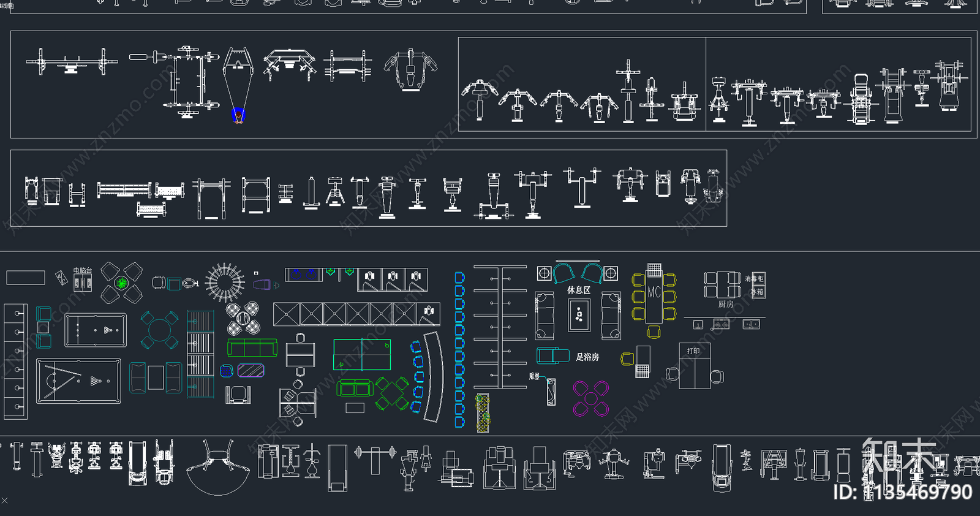
Task: Select the green potted plant between four armchairs
Action: point(121,283)
